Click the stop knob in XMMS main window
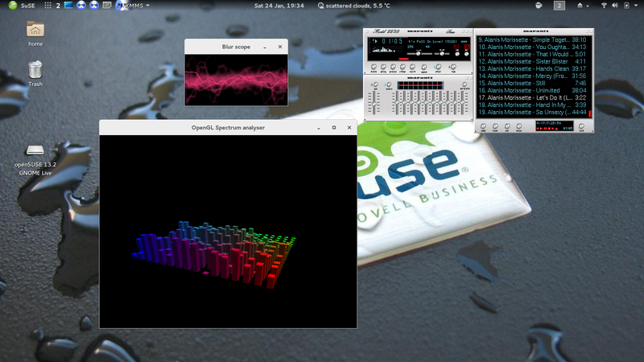The height and width of the screenshot is (362, 644). pos(403,67)
